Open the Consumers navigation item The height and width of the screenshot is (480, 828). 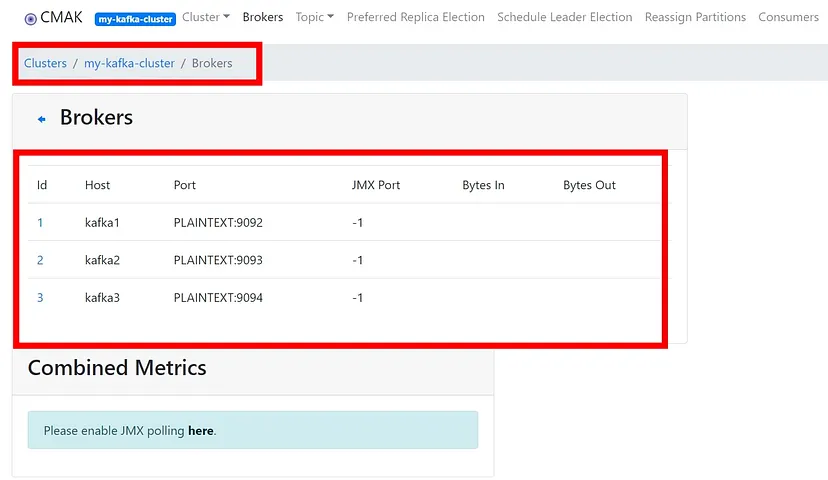788,17
